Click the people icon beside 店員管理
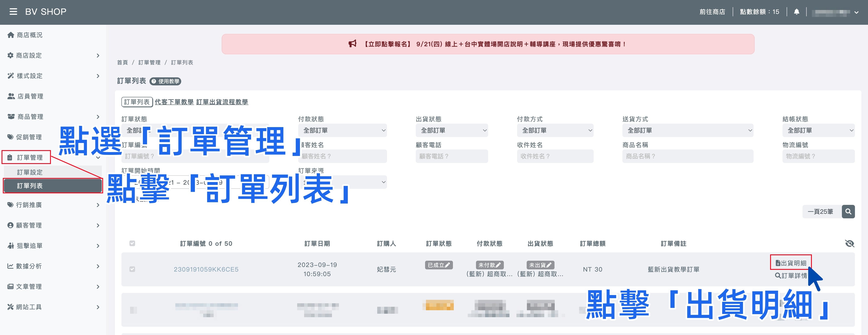Screen dimensions: 868x335 point(11,96)
